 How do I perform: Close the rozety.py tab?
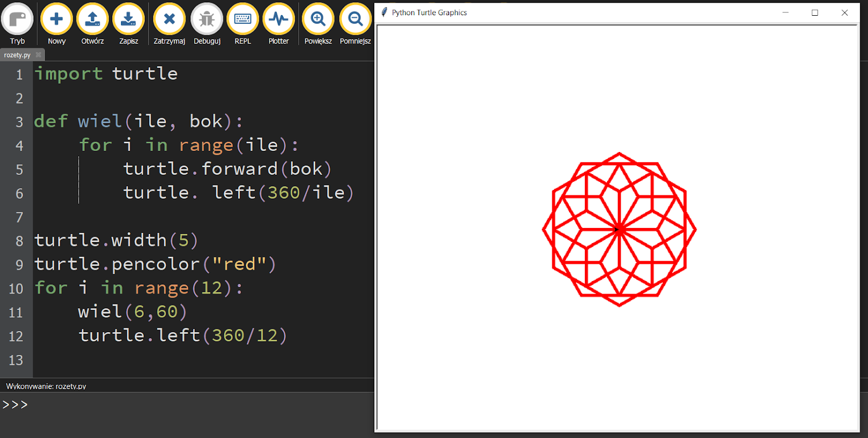(39, 55)
